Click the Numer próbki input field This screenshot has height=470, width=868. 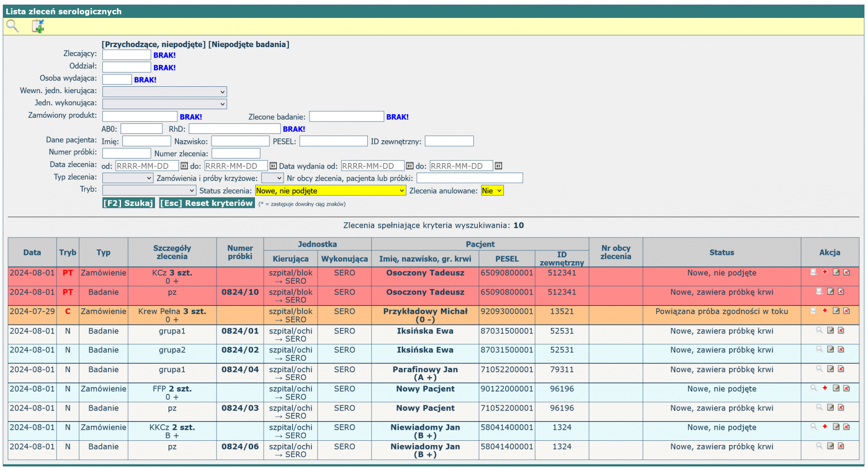pyautogui.click(x=127, y=153)
